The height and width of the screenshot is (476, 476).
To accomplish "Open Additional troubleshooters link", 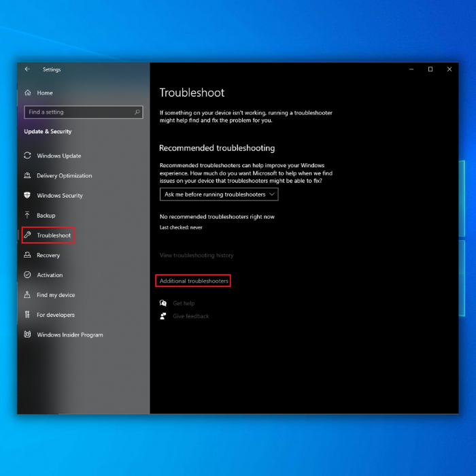I will 194,281.
